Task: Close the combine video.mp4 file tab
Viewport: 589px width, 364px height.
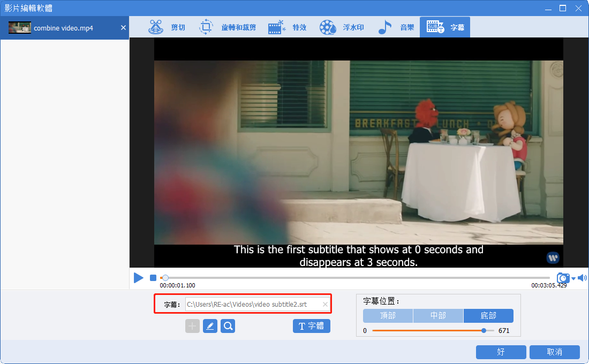Action: [x=123, y=28]
